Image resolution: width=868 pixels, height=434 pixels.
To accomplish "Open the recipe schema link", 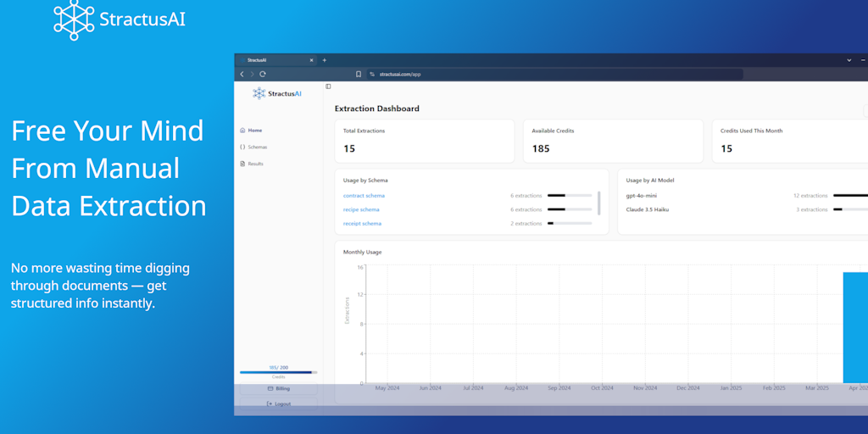I will tap(361, 210).
